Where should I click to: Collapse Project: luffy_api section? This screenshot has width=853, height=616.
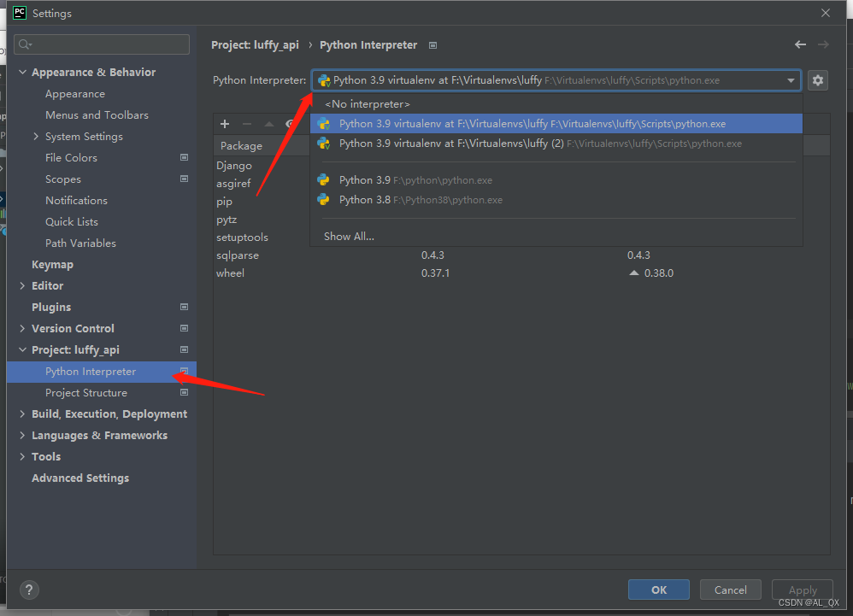click(22, 349)
